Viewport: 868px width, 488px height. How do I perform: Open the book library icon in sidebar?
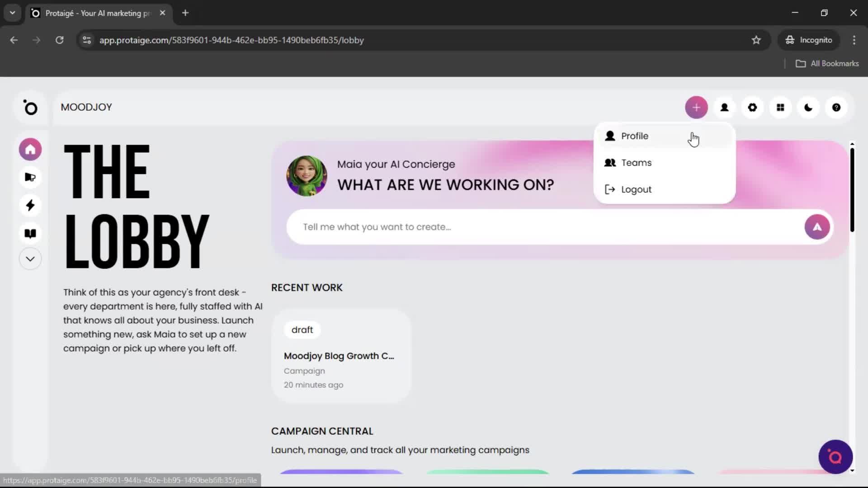[30, 234]
